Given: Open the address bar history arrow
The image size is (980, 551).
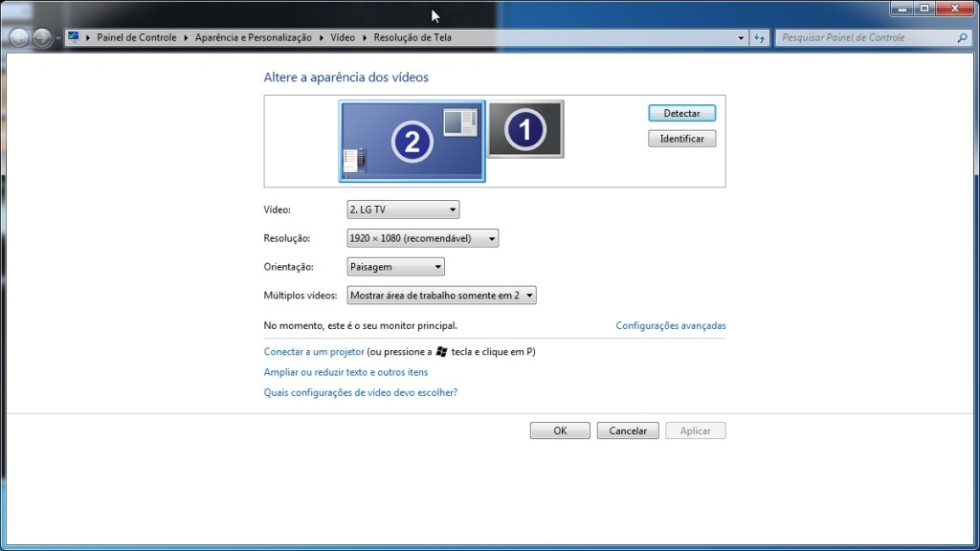Looking at the screenshot, I should (x=741, y=37).
